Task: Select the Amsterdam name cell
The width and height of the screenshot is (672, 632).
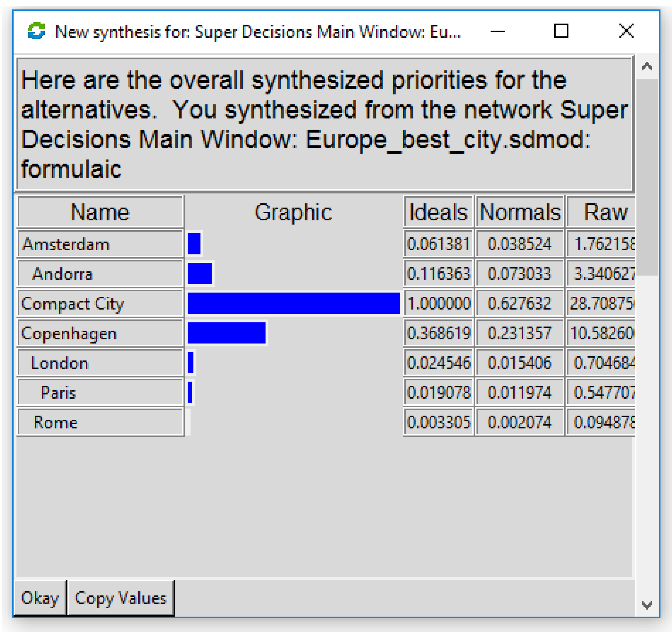Action: tap(100, 244)
